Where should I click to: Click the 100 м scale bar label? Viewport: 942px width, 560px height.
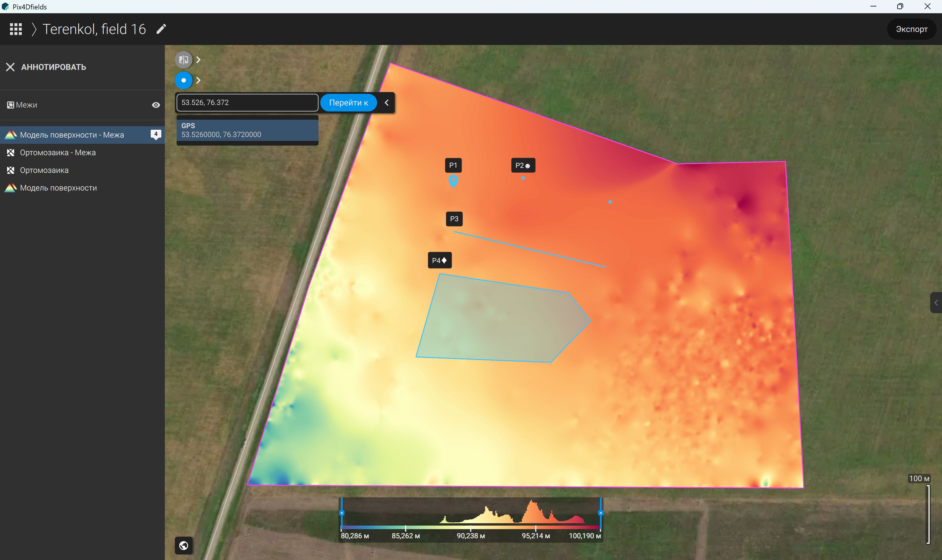tap(919, 479)
